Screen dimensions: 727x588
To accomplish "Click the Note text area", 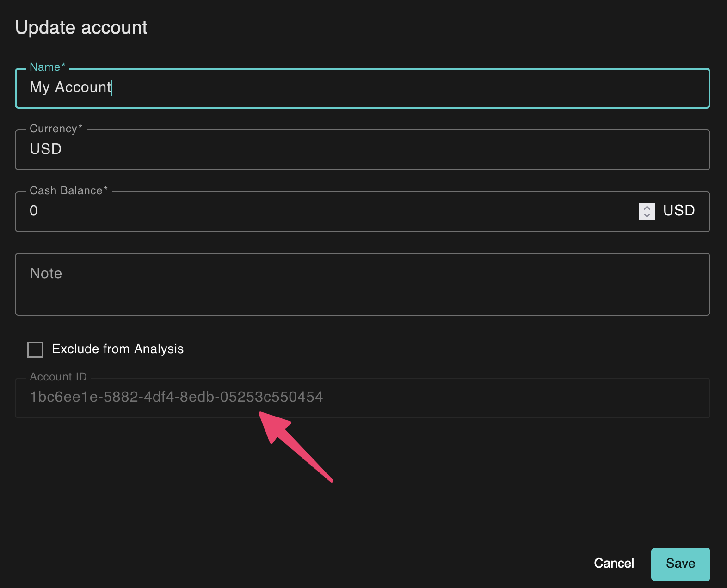I will 362,284.
